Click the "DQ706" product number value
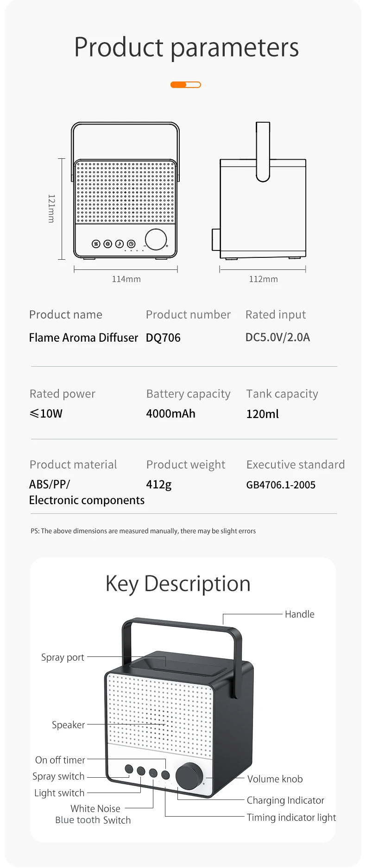The height and width of the screenshot is (868, 366). tap(163, 338)
